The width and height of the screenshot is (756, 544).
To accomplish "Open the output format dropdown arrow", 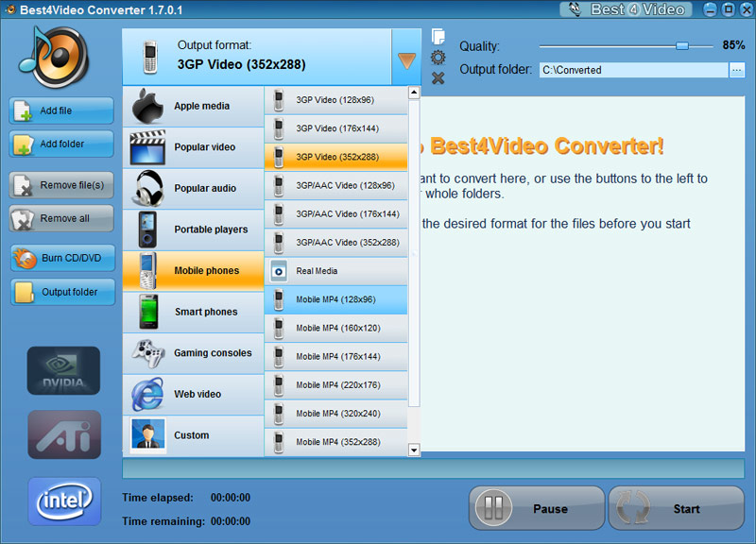I will pyautogui.click(x=406, y=57).
